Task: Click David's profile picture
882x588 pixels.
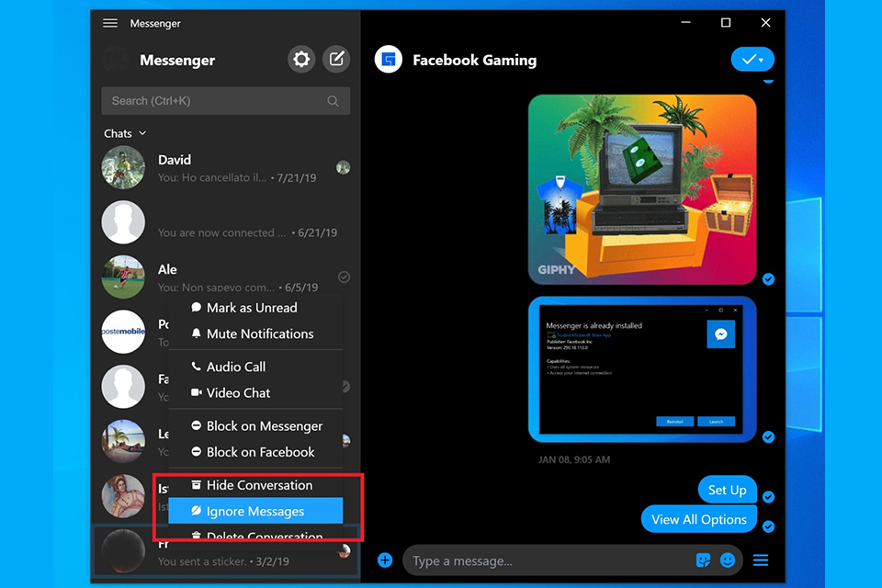Action: click(123, 168)
